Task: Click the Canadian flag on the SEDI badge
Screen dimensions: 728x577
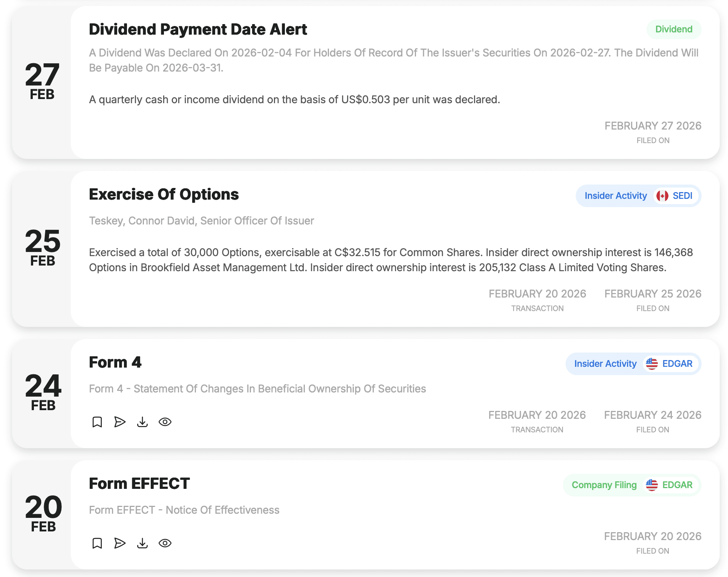Action: (662, 196)
